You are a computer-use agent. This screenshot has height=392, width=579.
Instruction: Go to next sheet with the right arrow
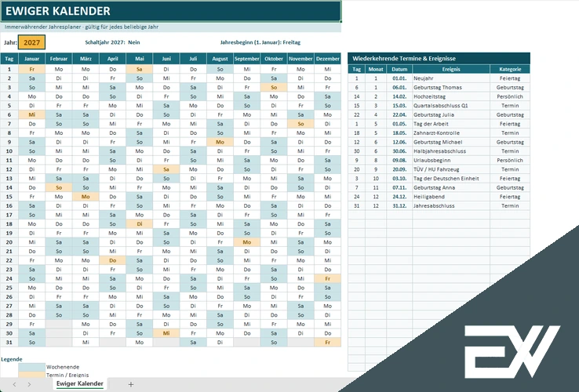[29, 384]
